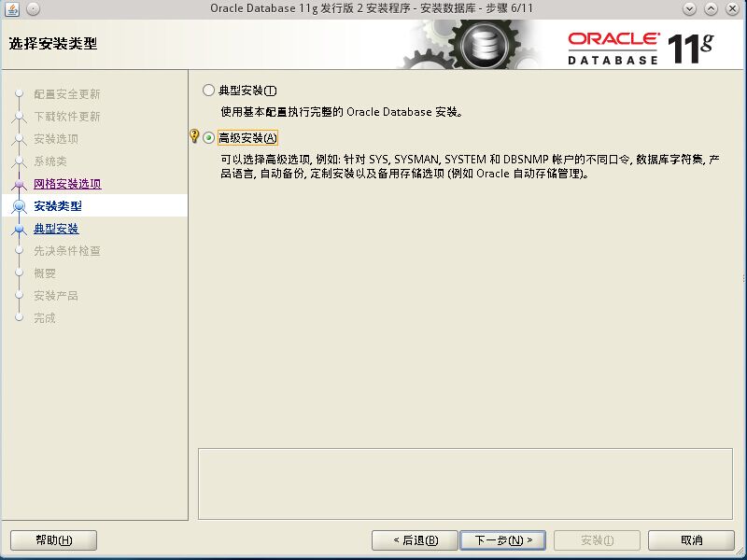Viewport: 747px width, 560px height.
Task: Open help with 帮助(H) button
Action: click(54, 540)
